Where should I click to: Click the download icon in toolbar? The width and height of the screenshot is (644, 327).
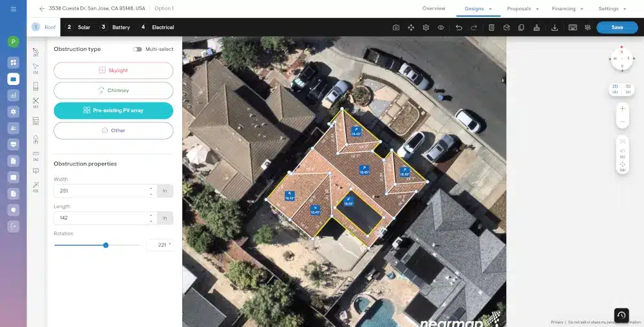tap(555, 28)
